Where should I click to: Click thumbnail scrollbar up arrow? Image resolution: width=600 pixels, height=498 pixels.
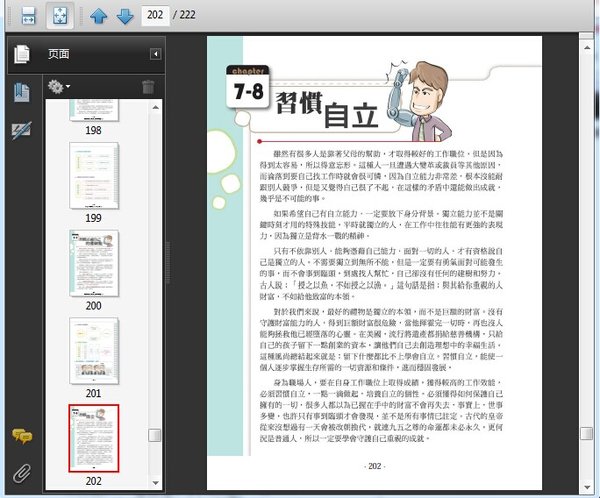click(x=154, y=105)
